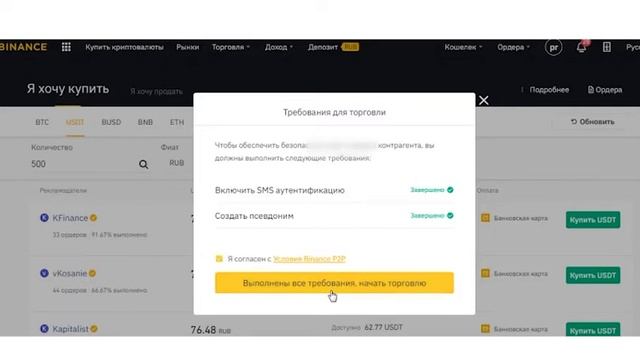Toggle the Я согласен agreement checkbox
This screenshot has height=360, width=640.
pos(219,259)
